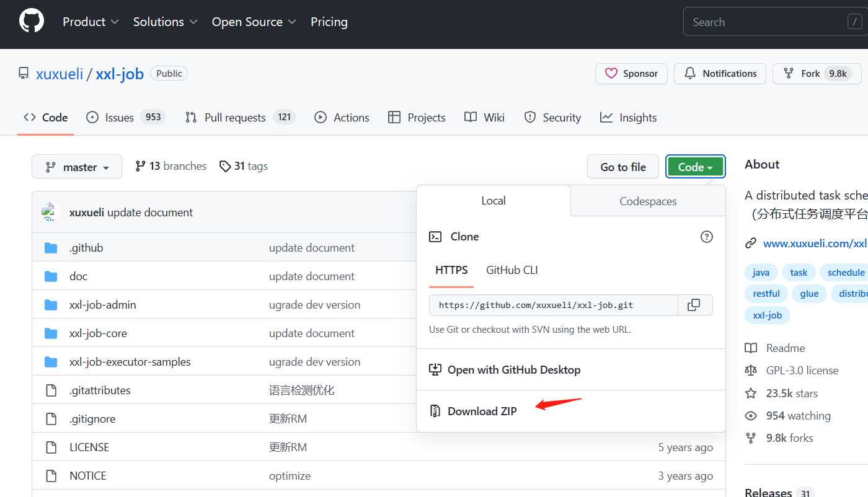
Task: Click the file icon for .gitignore
Action: (x=51, y=419)
